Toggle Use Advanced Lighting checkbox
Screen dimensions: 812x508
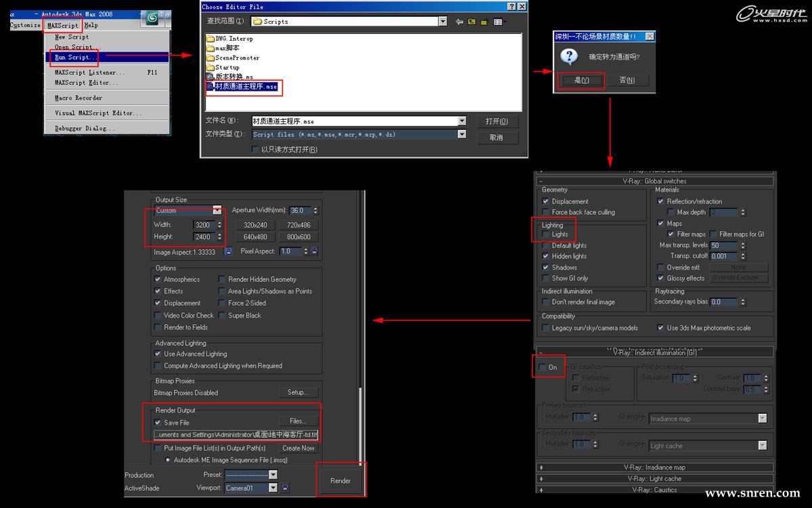pyautogui.click(x=158, y=354)
